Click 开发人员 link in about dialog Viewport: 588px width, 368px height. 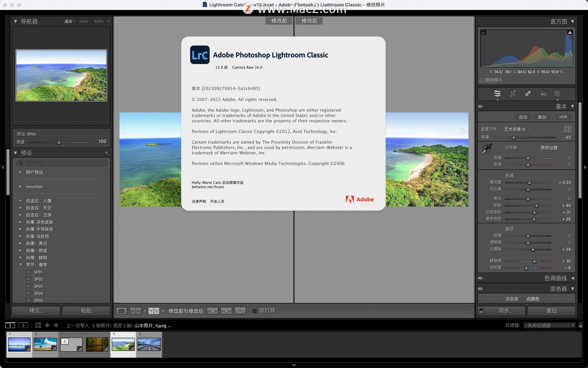coord(217,201)
